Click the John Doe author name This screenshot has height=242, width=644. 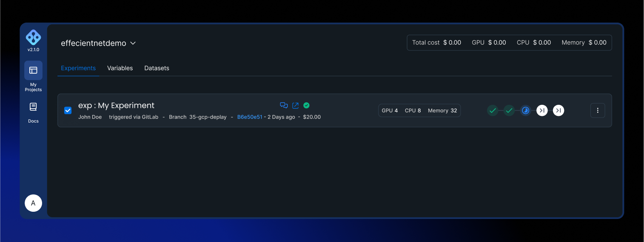pos(90,117)
